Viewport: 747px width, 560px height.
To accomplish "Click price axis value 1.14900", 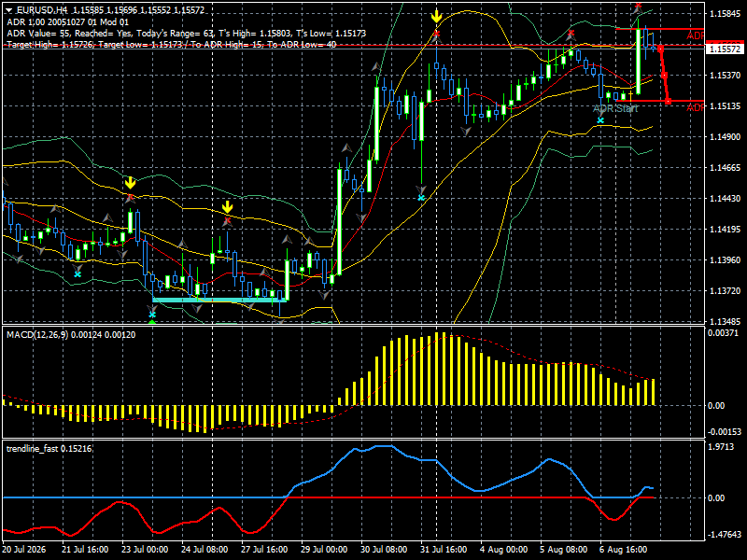I will pos(726,136).
